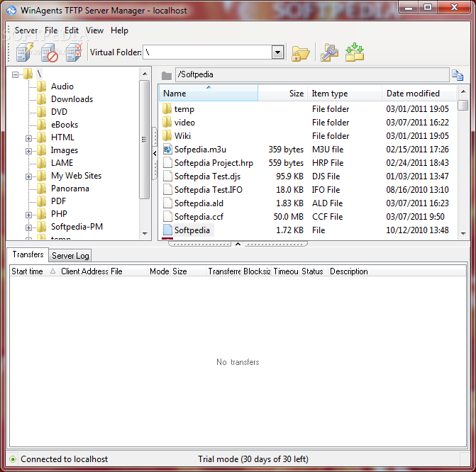
Task: Click the Audio folder icon in tree
Action: 41,86
